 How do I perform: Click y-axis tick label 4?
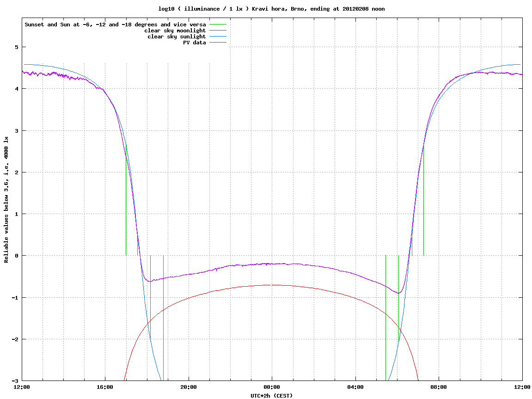16,89
